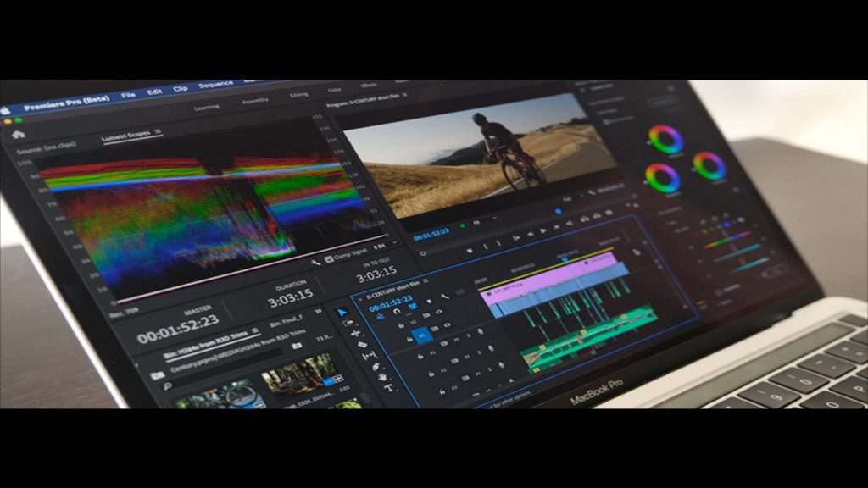The image size is (868, 488).
Task: Click the blue timeline timecode 00:01:52:23
Action: click(x=391, y=303)
